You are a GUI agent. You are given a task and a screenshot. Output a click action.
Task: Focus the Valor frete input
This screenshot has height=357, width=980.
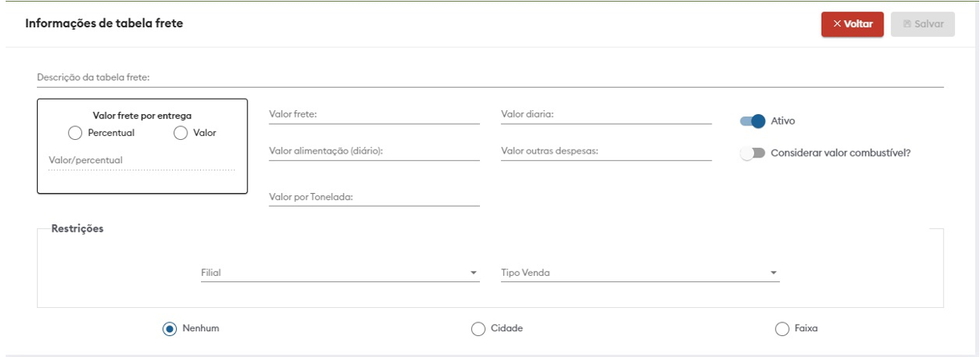click(374, 115)
